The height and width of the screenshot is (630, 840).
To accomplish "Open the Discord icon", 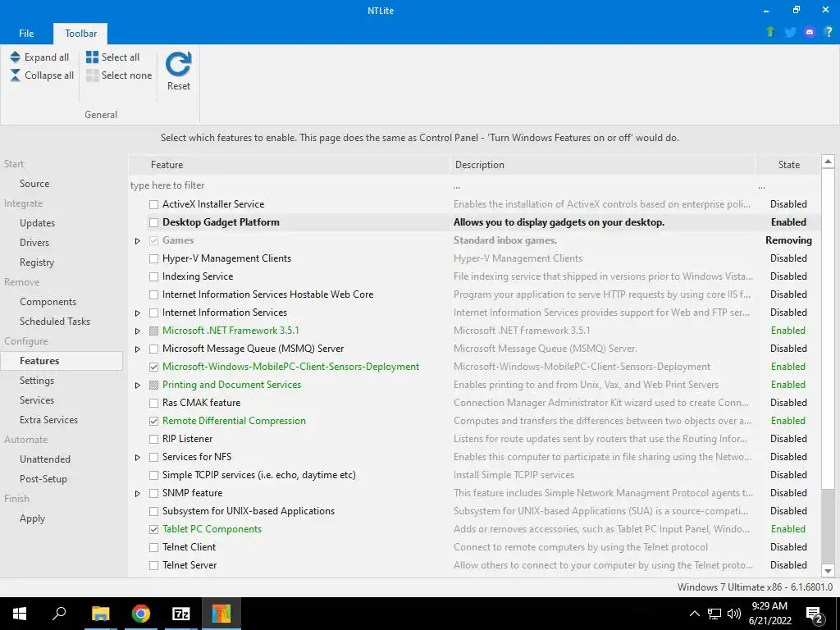I will pyautogui.click(x=810, y=32).
